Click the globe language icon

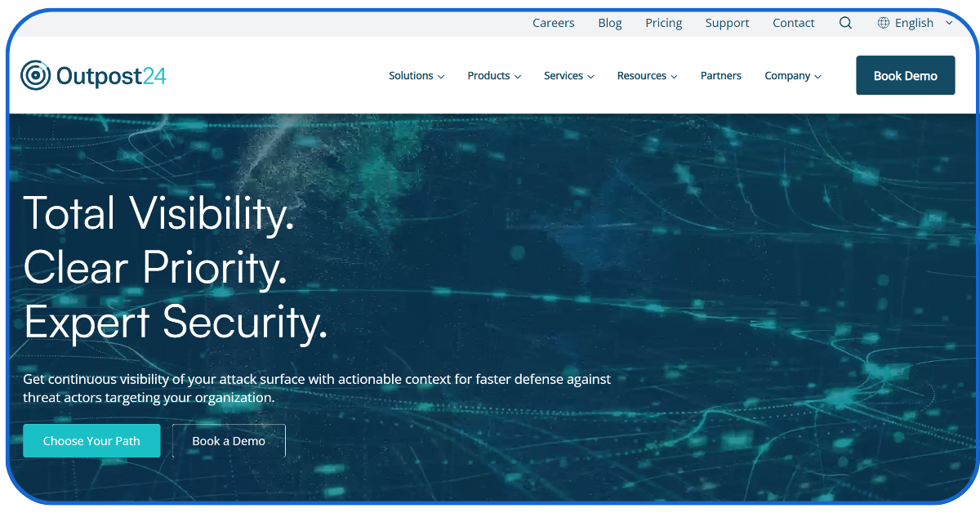coord(883,23)
